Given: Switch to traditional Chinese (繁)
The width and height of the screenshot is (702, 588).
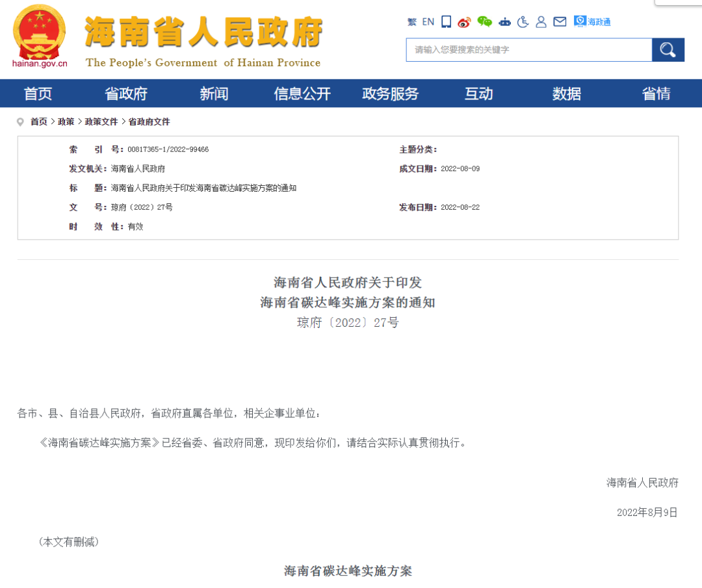Looking at the screenshot, I should click(x=411, y=22).
